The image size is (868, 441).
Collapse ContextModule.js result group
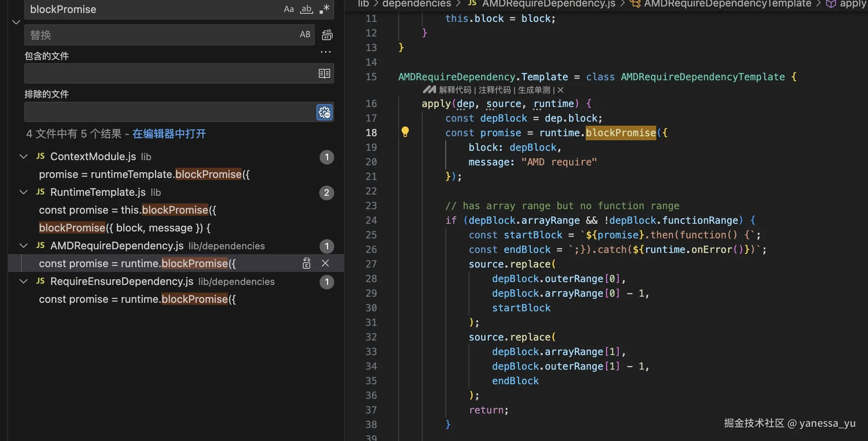[24, 156]
